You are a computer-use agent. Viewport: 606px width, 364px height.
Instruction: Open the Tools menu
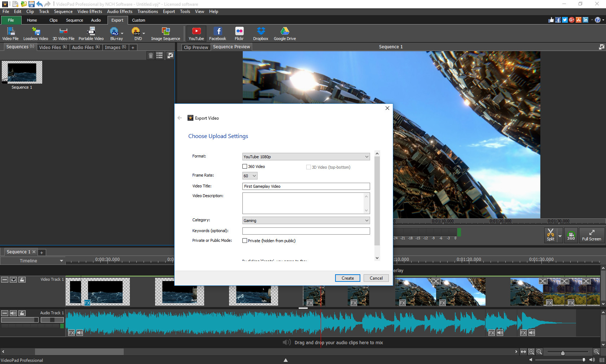185,11
